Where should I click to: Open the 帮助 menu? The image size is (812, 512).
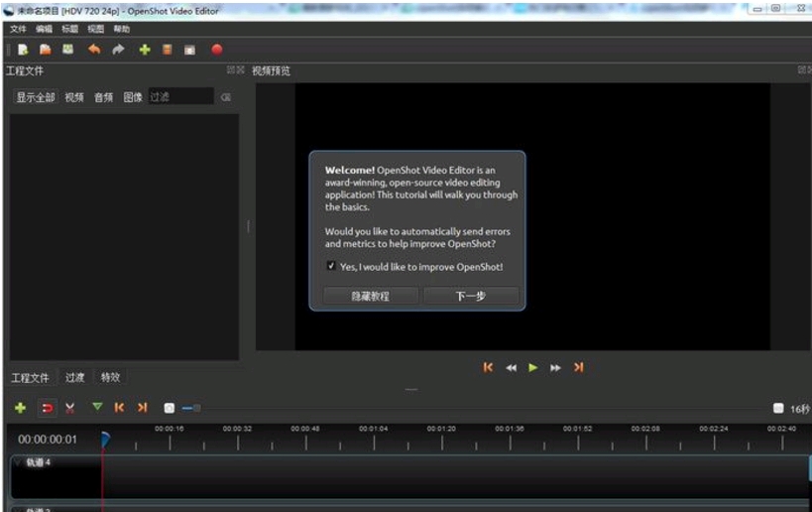point(122,29)
